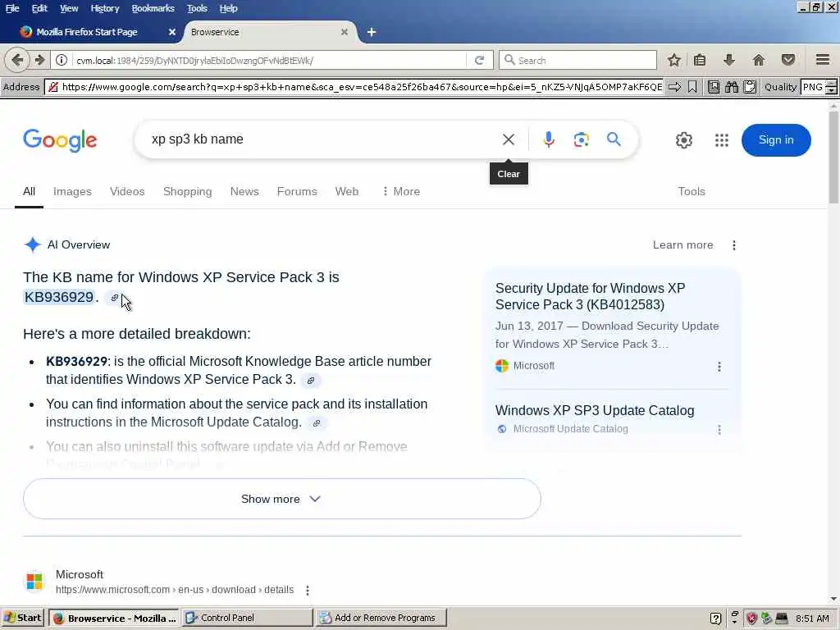Open Security Update for Windows XP SP3 link

591,296
